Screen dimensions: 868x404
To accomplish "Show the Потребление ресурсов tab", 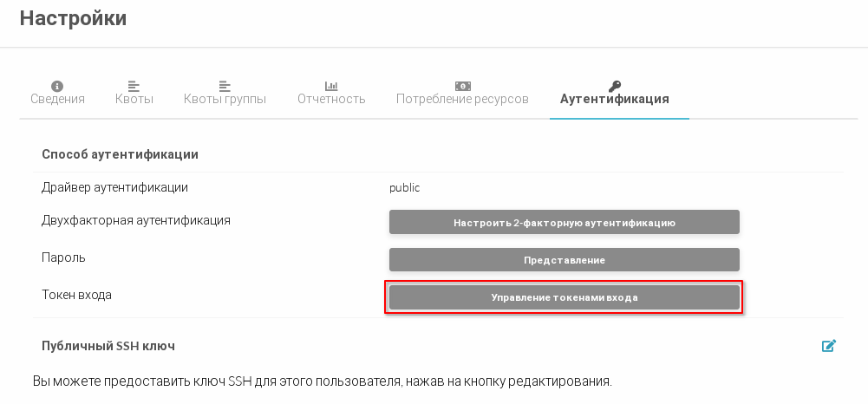I will (462, 99).
